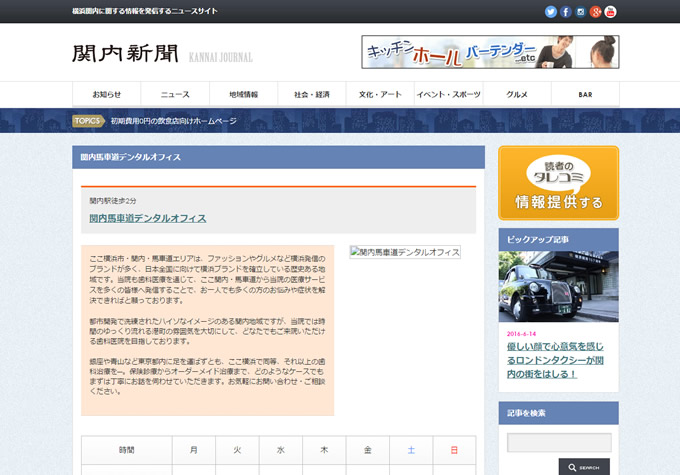Open the Facebook social icon
Screen dimensions: 680x475
click(x=566, y=12)
